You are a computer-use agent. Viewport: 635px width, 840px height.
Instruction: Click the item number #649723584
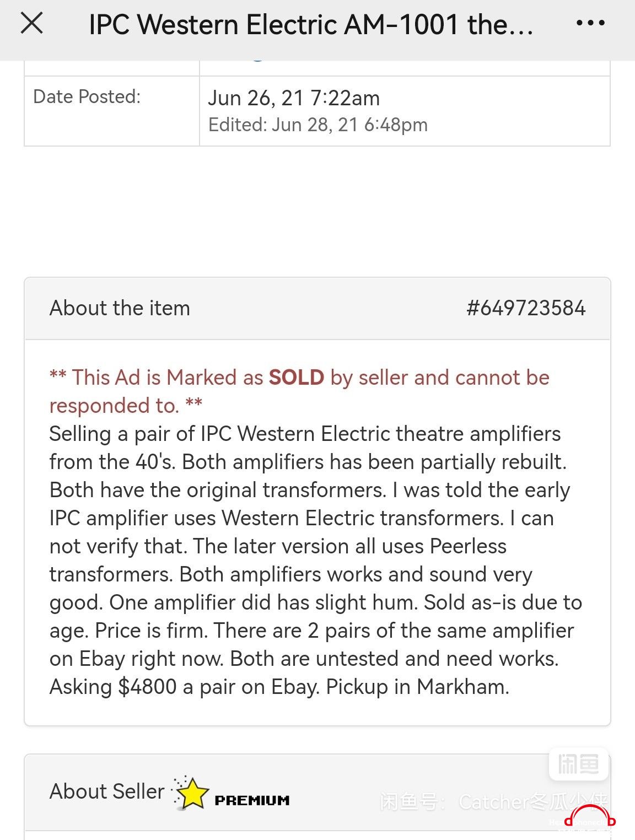(526, 308)
